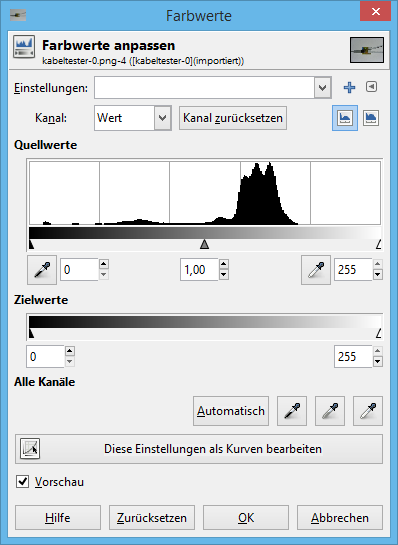The height and width of the screenshot is (545, 398).
Task: Pick black point eyedropper in Alle Kanäle
Action: click(x=292, y=411)
